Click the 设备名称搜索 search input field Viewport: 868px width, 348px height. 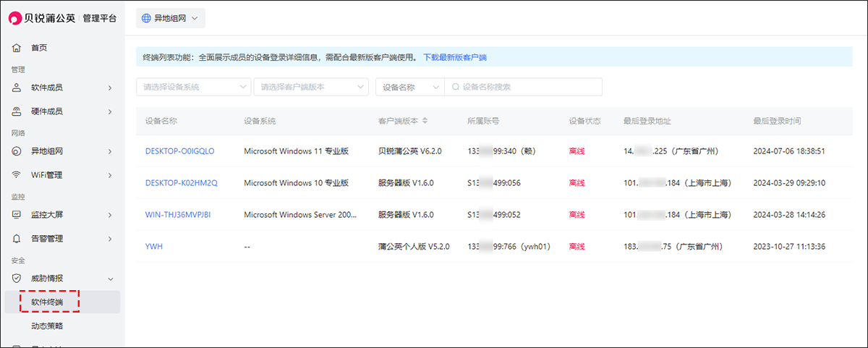pyautogui.click(x=528, y=87)
